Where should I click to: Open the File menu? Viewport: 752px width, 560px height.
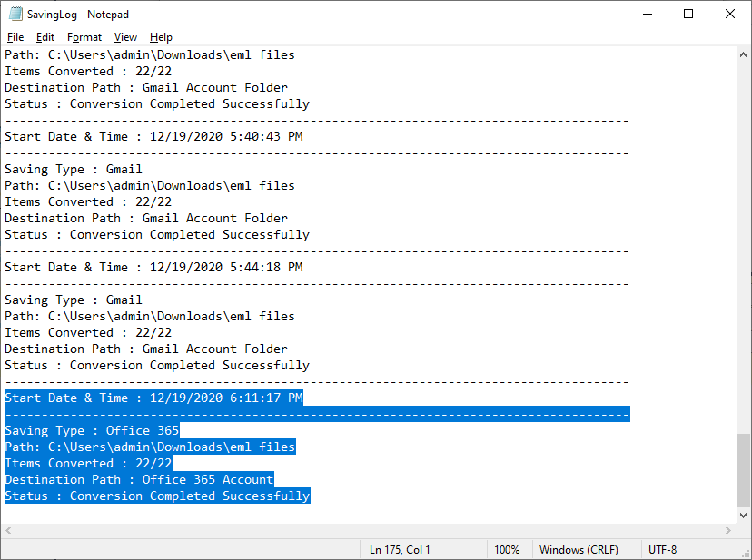tap(15, 37)
